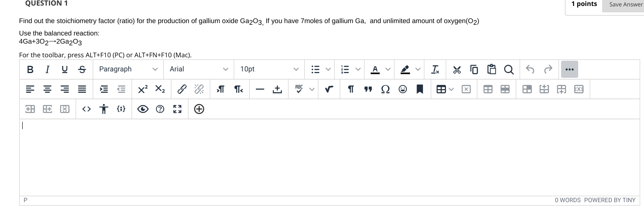Insert a hyperlink with chain icon
This screenshot has height=209, width=644.
(182, 89)
